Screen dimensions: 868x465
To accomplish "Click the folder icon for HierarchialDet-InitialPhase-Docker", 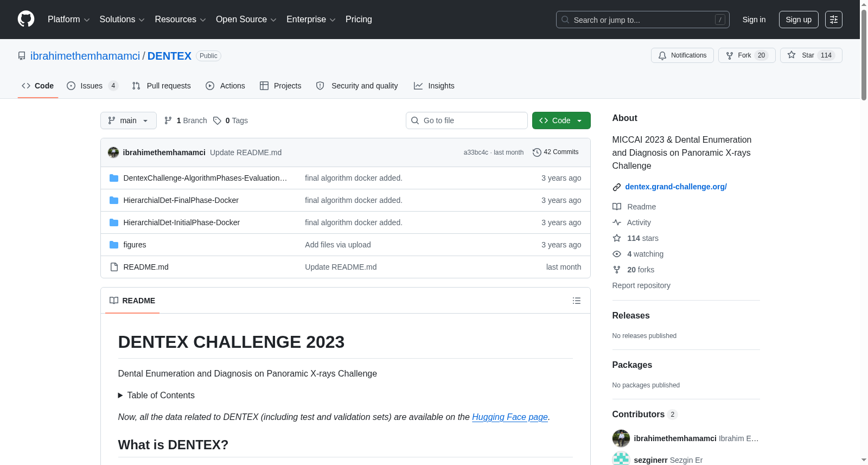I will tap(114, 222).
